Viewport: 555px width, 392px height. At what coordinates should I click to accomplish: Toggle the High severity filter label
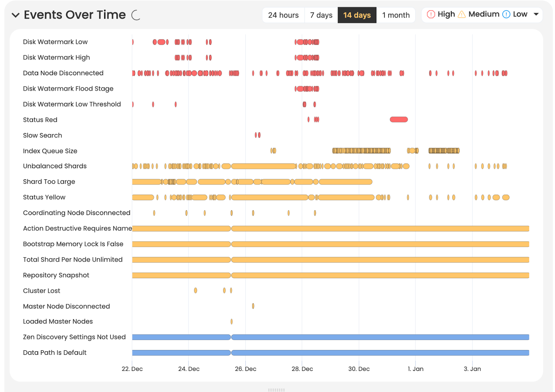click(446, 14)
